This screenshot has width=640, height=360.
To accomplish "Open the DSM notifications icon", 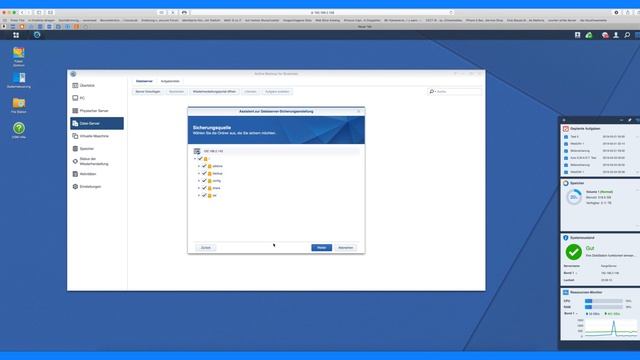I will coord(605,36).
